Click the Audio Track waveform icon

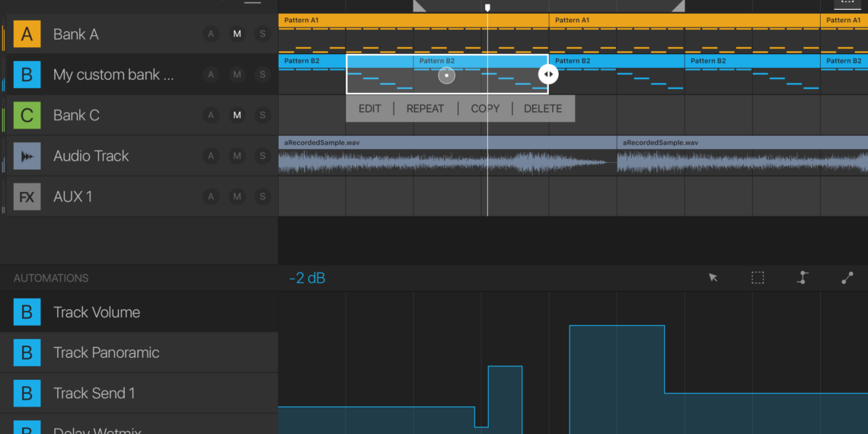tap(27, 156)
